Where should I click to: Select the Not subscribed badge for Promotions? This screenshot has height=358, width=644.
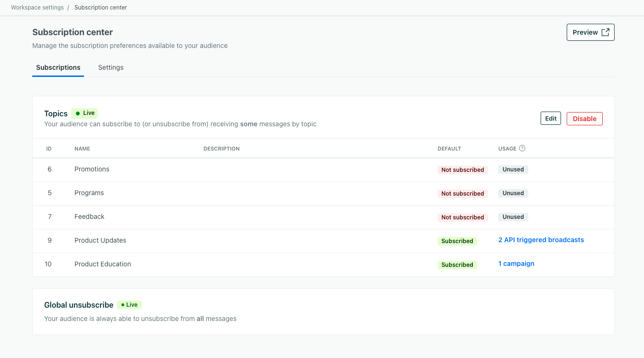[x=463, y=170]
